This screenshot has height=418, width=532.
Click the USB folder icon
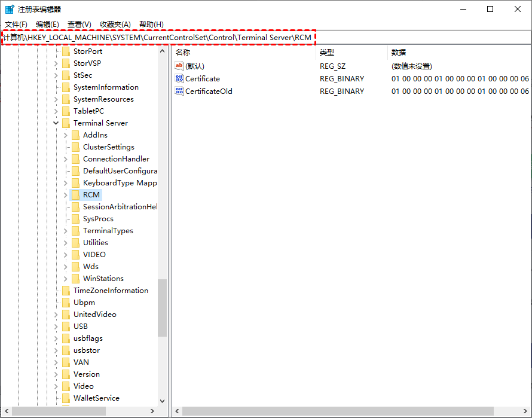pyautogui.click(x=66, y=327)
